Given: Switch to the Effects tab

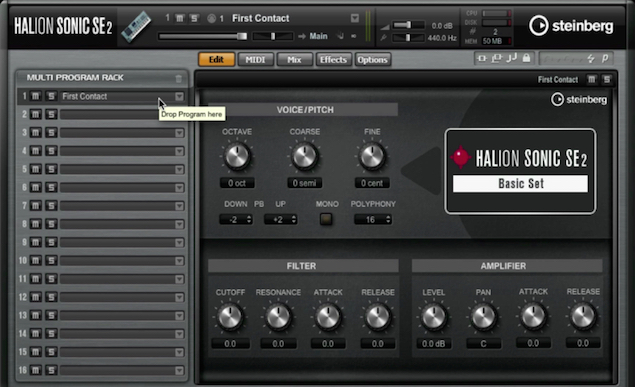Looking at the screenshot, I should point(333,60).
